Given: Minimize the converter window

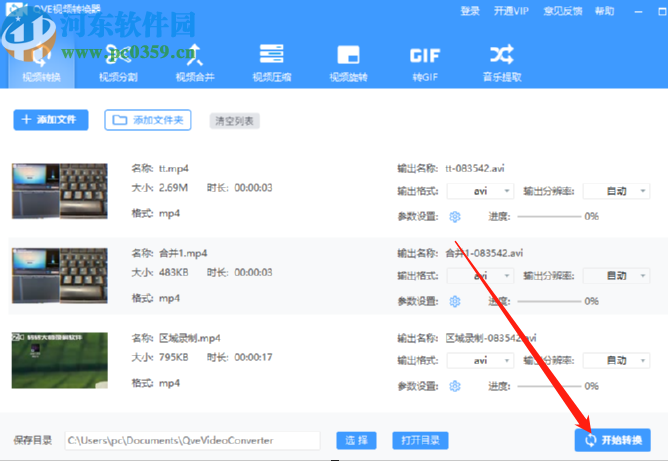Looking at the screenshot, I should [638, 12].
